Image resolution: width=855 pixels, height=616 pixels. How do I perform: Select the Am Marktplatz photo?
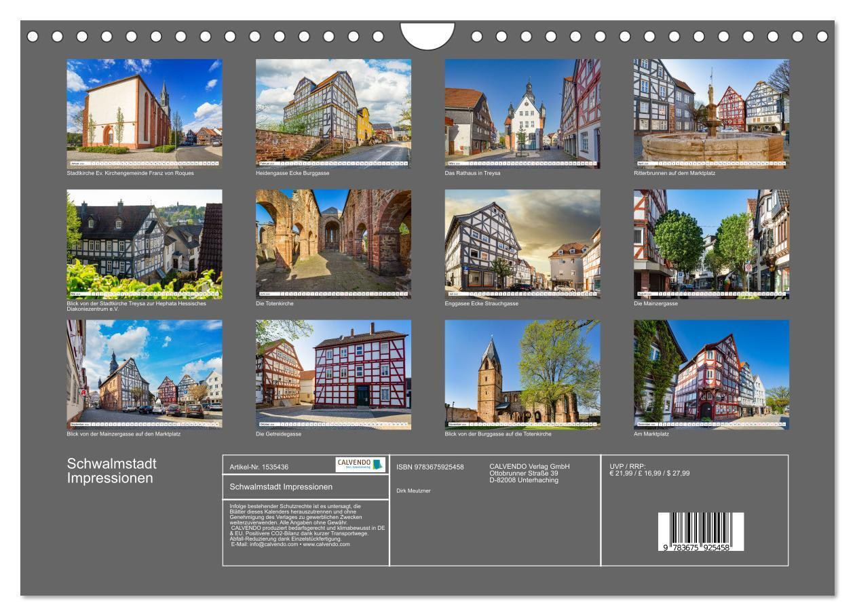click(712, 374)
